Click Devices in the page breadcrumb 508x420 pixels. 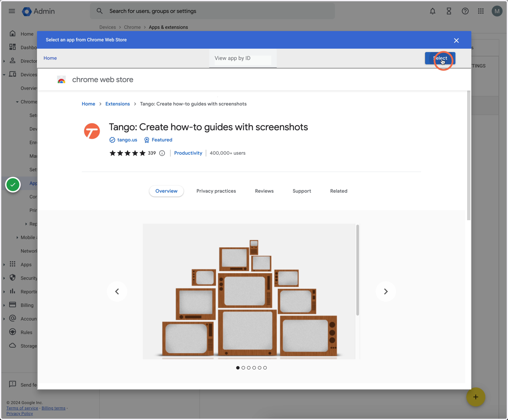click(108, 27)
